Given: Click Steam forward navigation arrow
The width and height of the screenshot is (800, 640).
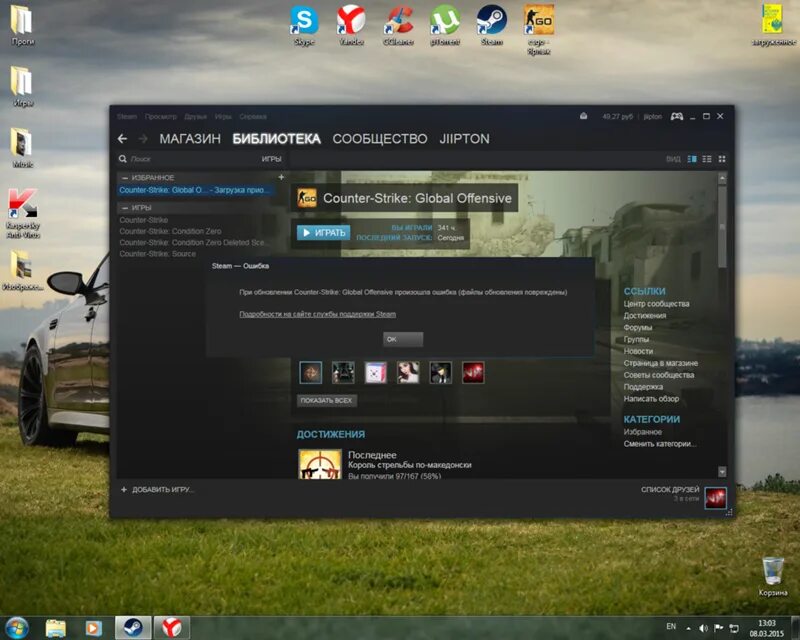Looking at the screenshot, I should click(x=143, y=139).
